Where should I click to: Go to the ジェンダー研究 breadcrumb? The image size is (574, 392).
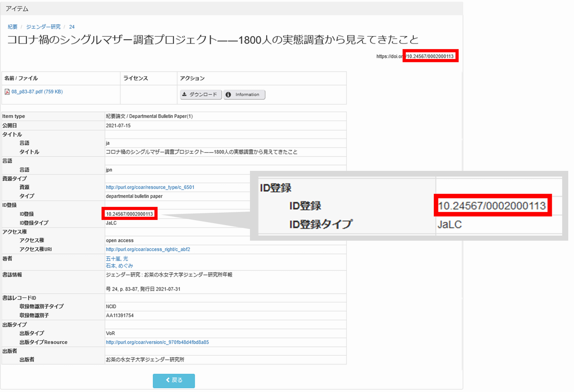(x=43, y=27)
